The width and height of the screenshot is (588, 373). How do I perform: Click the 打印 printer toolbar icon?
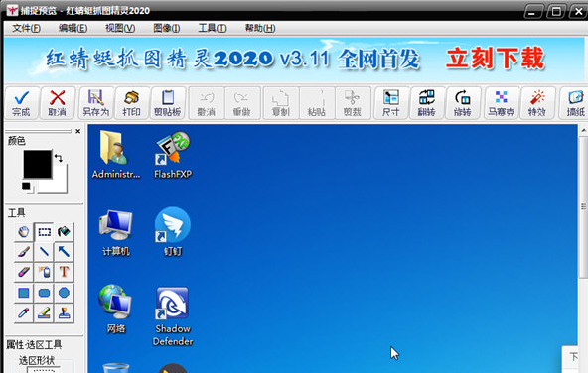point(132,103)
